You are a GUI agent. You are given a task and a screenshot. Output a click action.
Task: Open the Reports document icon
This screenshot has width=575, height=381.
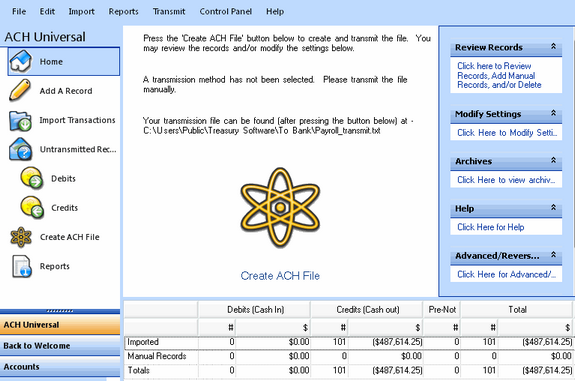[x=21, y=266]
